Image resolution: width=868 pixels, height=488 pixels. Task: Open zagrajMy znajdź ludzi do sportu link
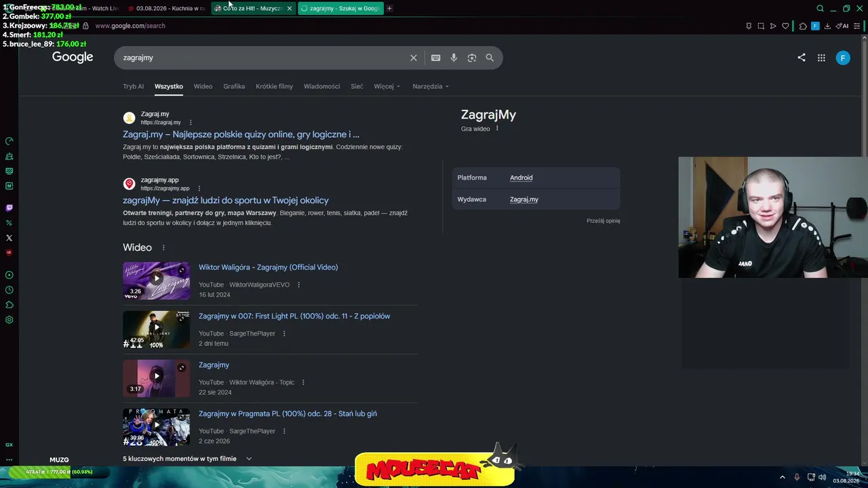(x=226, y=200)
